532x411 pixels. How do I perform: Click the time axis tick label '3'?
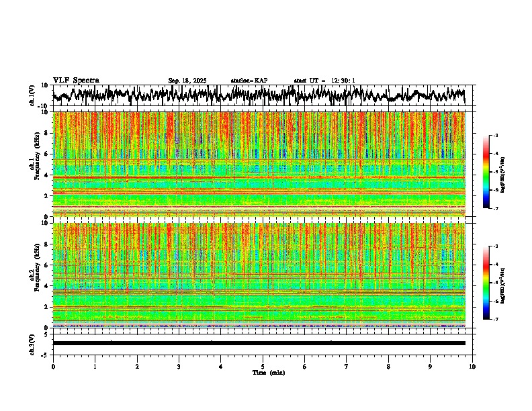coord(179,367)
